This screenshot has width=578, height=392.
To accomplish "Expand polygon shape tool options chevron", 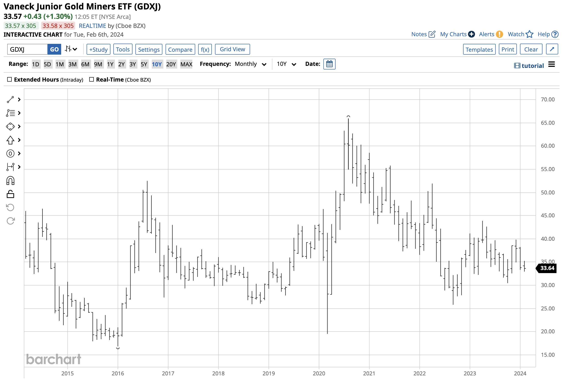I will [x=19, y=127].
